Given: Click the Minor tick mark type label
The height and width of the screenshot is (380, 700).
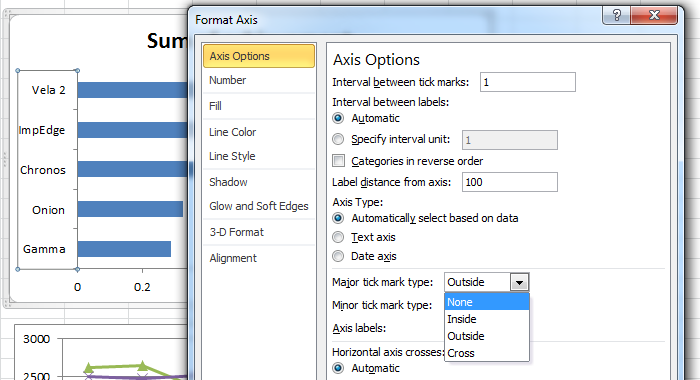Looking at the screenshot, I should point(382,305).
